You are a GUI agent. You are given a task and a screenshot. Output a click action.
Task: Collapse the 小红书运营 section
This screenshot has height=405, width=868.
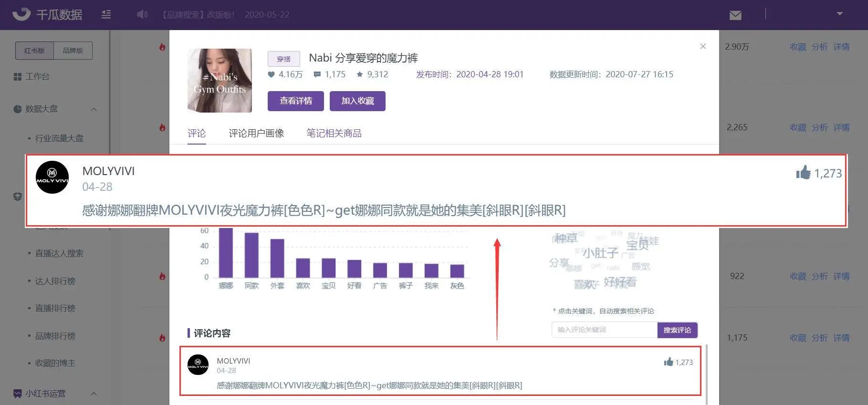[x=94, y=394]
